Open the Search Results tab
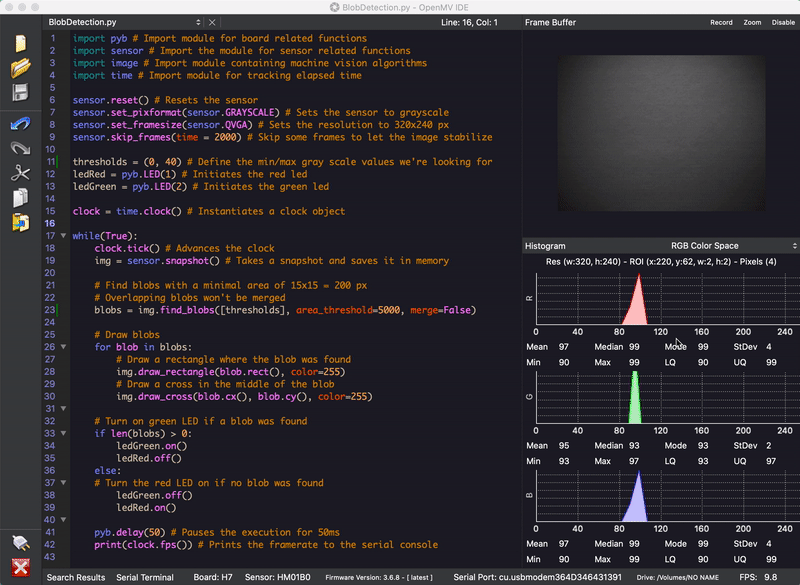 76,577
